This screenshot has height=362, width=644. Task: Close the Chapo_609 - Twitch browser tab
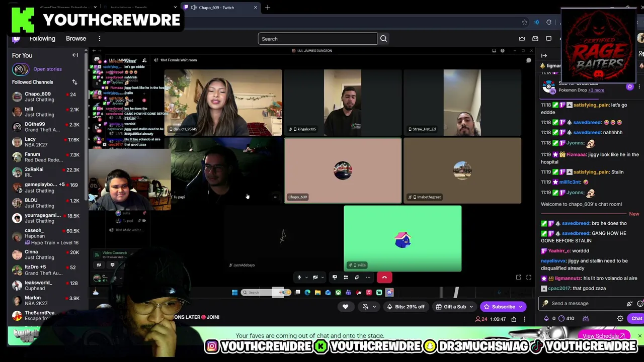click(255, 8)
